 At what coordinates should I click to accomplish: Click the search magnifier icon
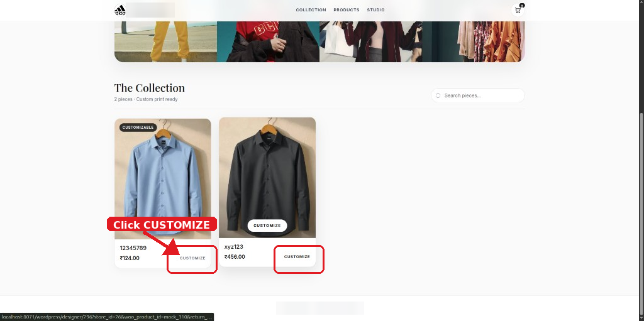pyautogui.click(x=438, y=95)
